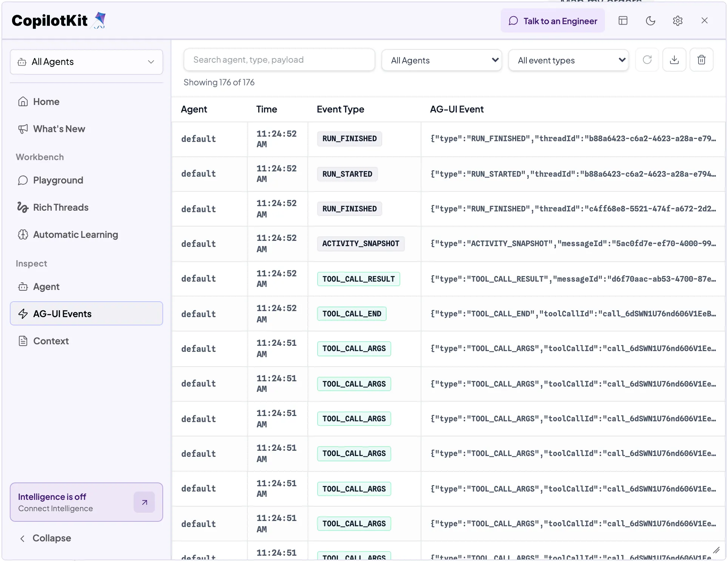Click the Inspect section label
Image resolution: width=728 pixels, height=561 pixels.
coord(32,264)
